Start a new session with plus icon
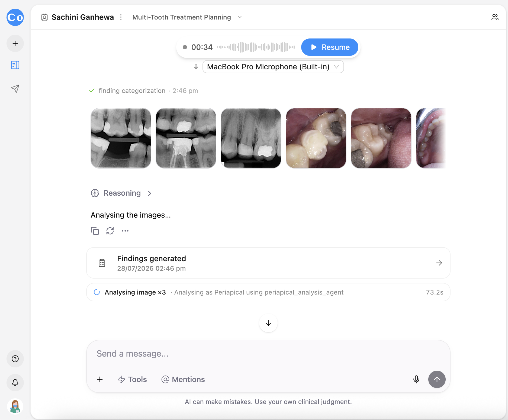 tap(15, 43)
